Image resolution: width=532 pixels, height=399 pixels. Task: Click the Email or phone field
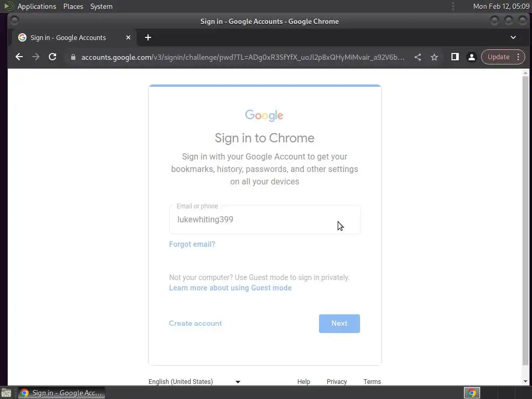tap(264, 220)
